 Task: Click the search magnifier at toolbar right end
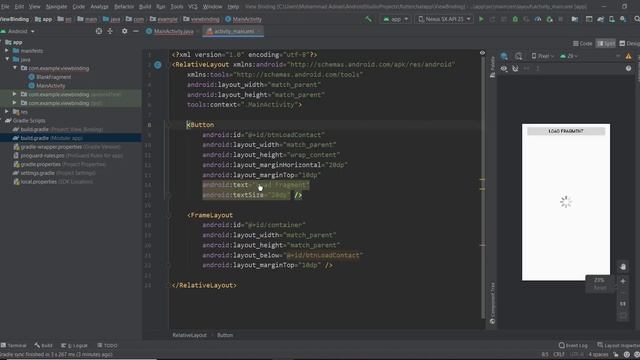[636, 19]
